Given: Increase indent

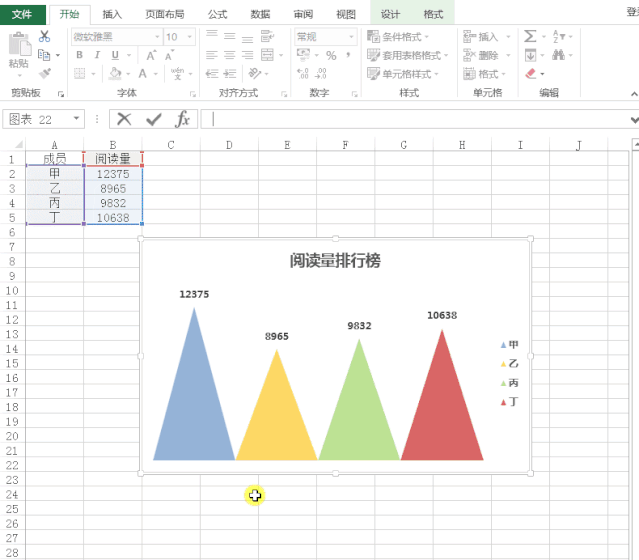Looking at the screenshot, I should pyautogui.click(x=230, y=73).
